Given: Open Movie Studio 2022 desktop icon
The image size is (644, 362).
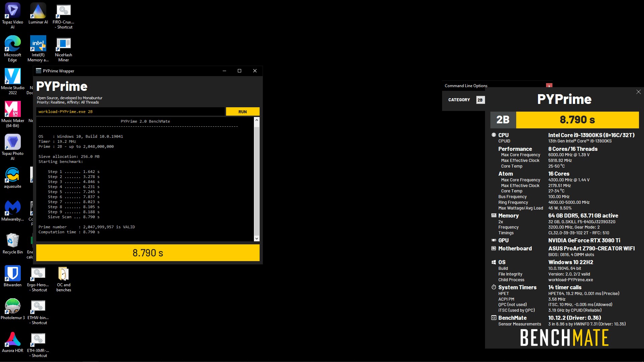Looking at the screenshot, I should [13, 81].
